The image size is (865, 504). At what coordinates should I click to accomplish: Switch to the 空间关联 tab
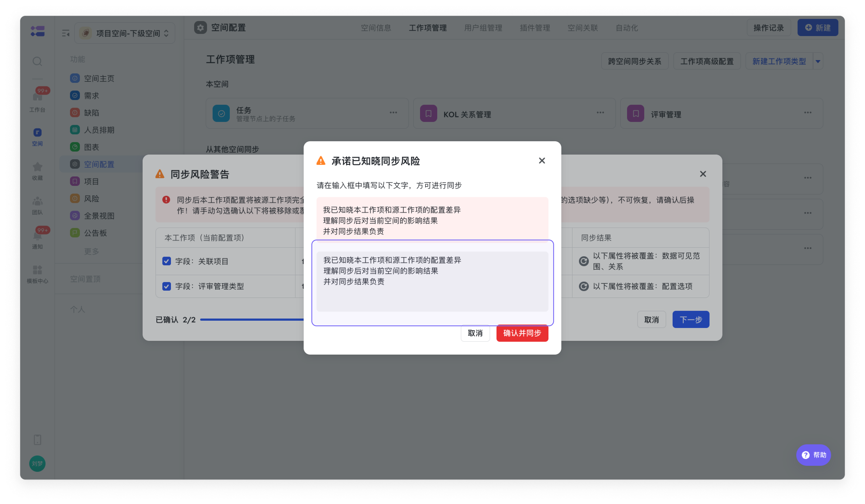pyautogui.click(x=583, y=28)
